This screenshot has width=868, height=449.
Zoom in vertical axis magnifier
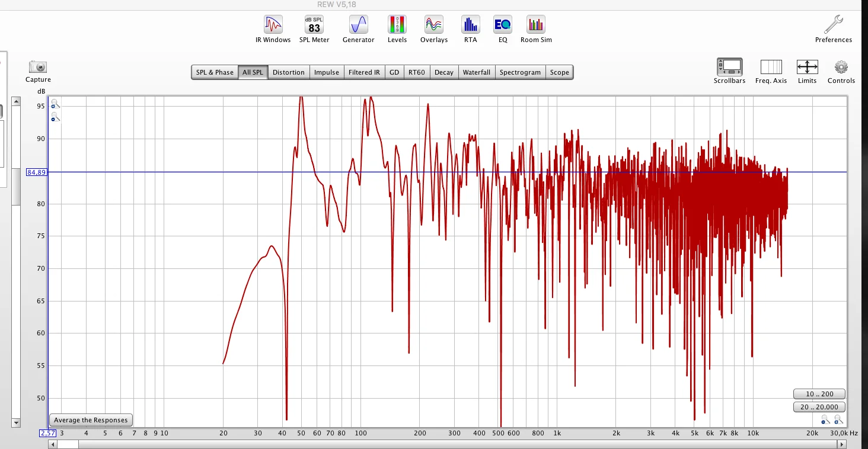(55, 105)
